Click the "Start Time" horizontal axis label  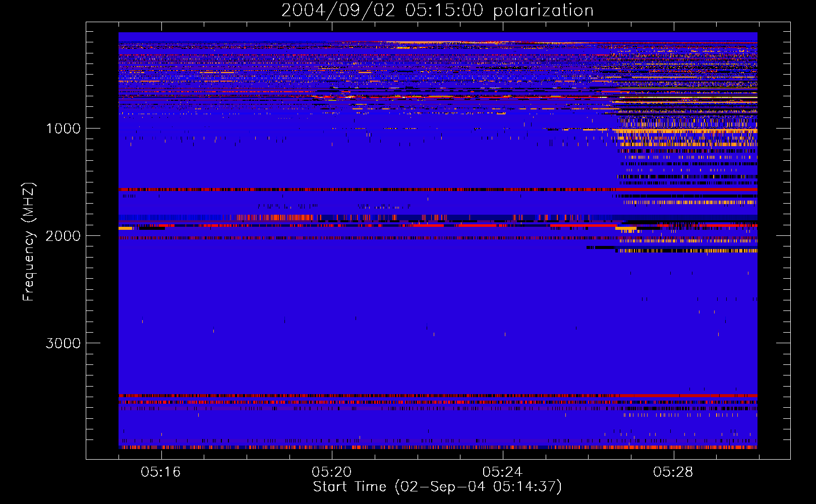[x=437, y=487]
